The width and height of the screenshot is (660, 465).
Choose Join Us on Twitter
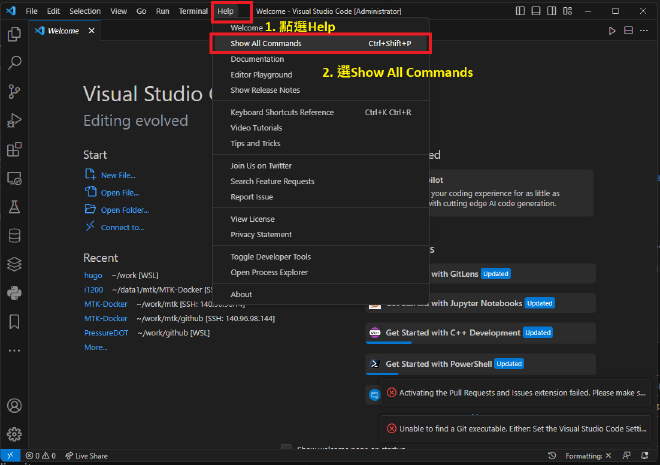tap(321, 166)
